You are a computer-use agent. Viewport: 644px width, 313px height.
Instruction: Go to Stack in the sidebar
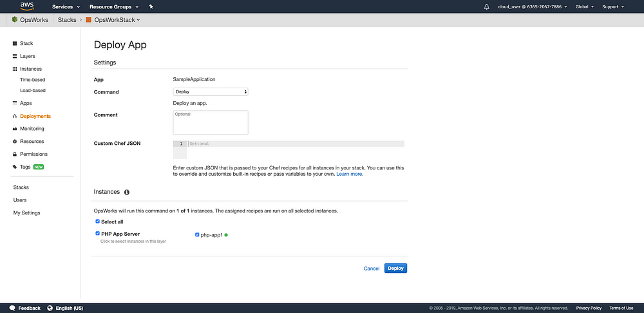[26, 44]
